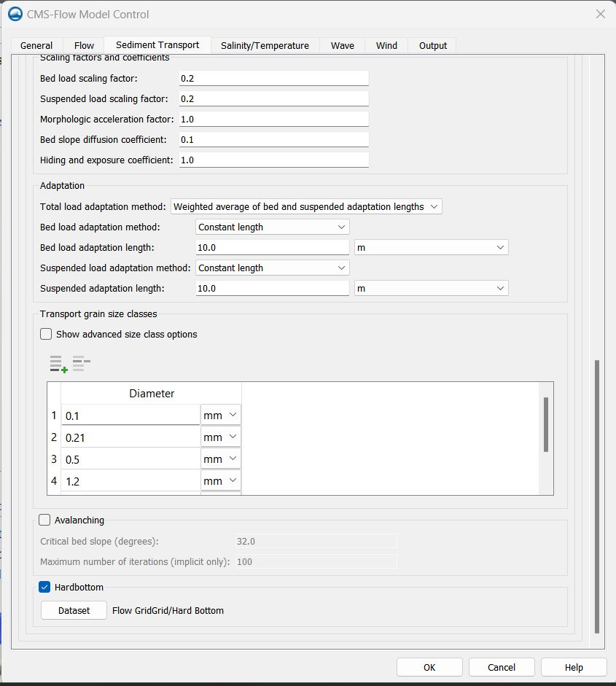Open the Salinity/Temperature tab
The height and width of the screenshot is (686, 616).
coord(265,45)
